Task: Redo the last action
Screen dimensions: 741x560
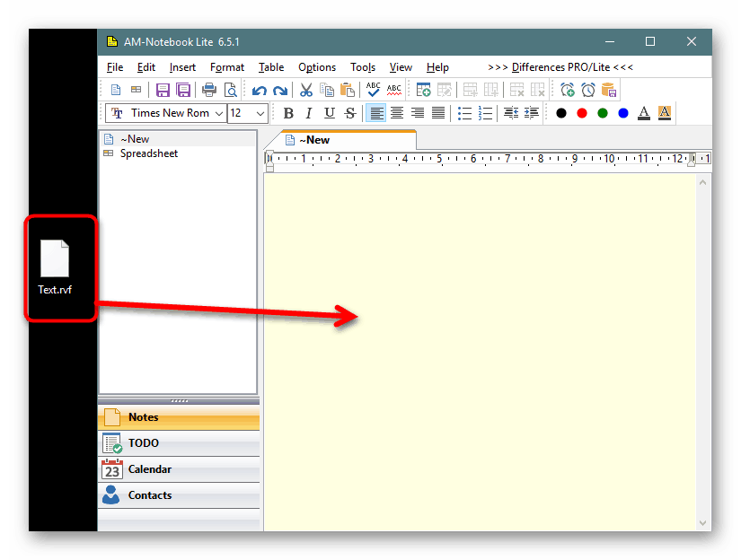Action: coord(280,90)
